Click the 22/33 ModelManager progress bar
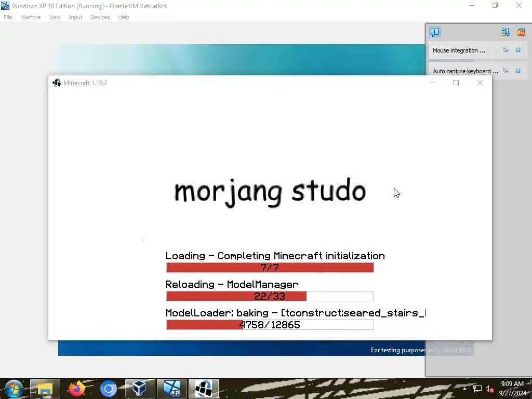 pyautogui.click(x=270, y=296)
